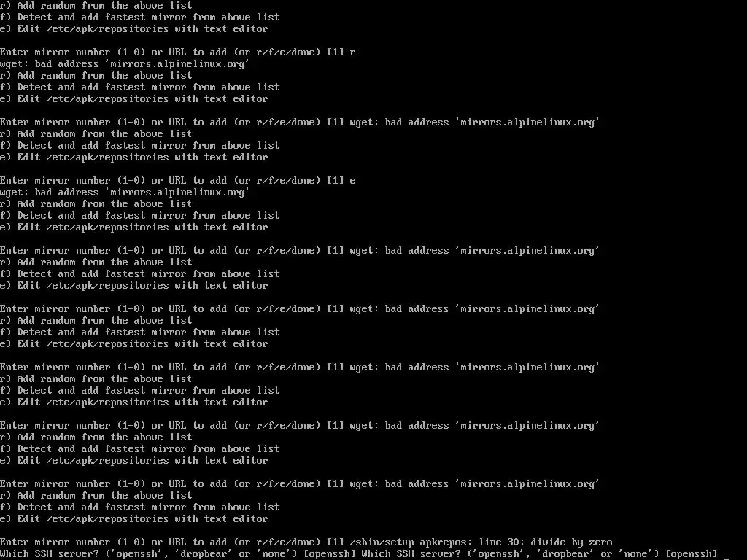Viewport: 747px width, 560px height.
Task: Click the standalone wget error below the 'r' answer
Action: [x=124, y=64]
